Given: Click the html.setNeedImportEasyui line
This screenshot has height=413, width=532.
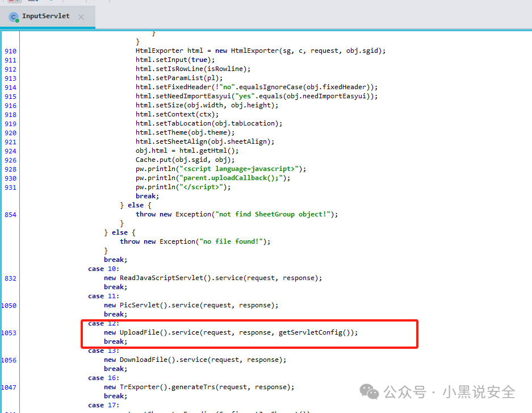Looking at the screenshot, I should (257, 96).
